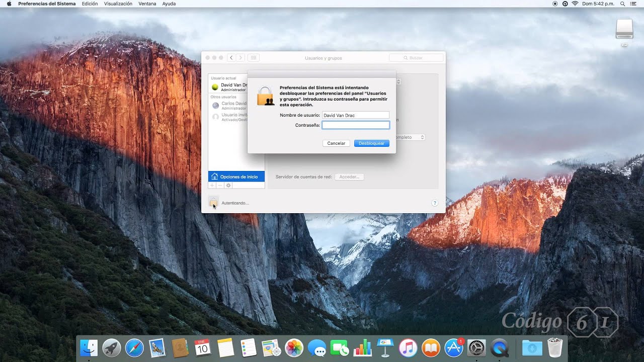Open Launchpad rocket icon in Dock
The image size is (644, 362).
pyautogui.click(x=112, y=347)
